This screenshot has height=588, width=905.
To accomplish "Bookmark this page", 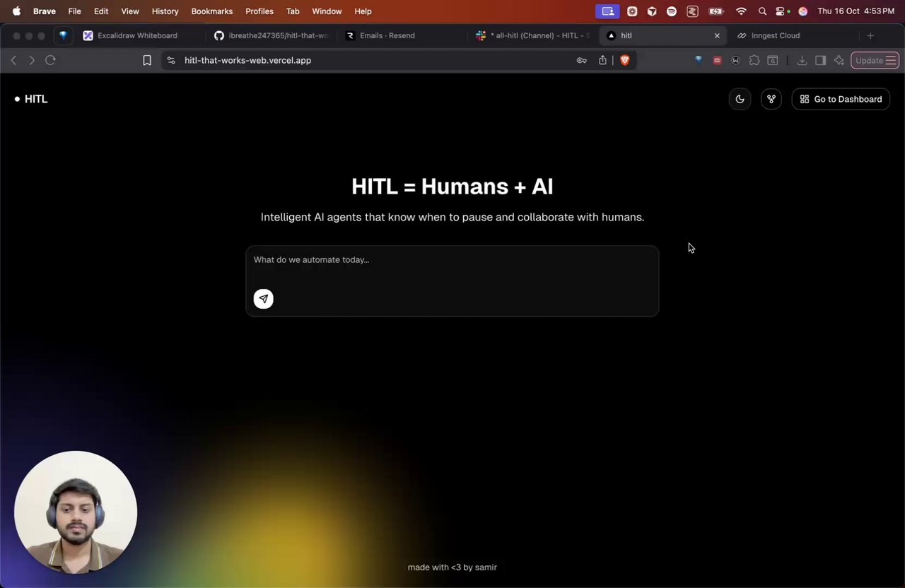I will [x=147, y=60].
